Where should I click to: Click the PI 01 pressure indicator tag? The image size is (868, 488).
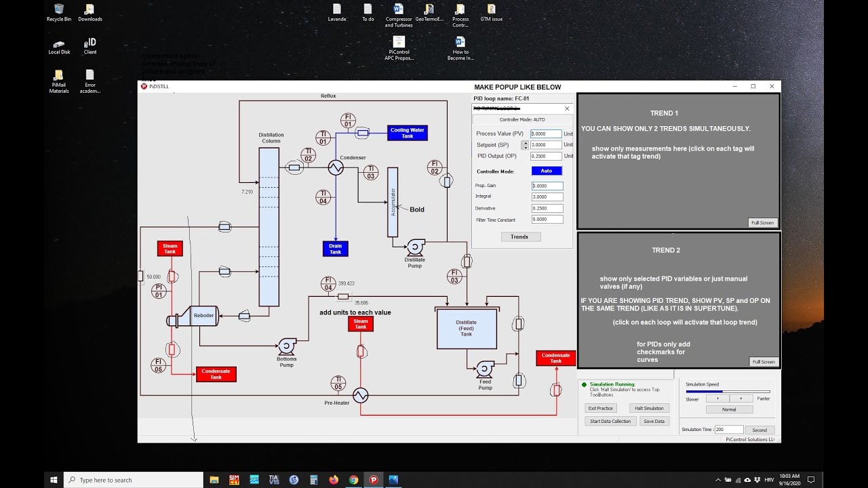point(159,291)
